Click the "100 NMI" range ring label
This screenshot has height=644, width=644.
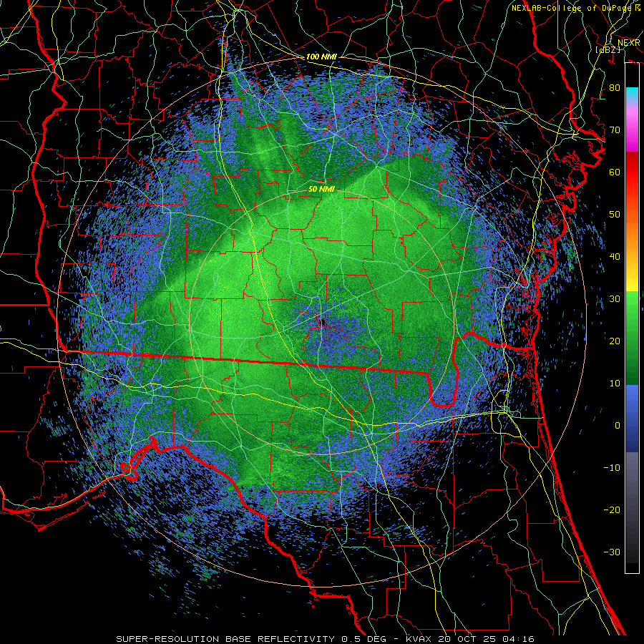(x=321, y=57)
